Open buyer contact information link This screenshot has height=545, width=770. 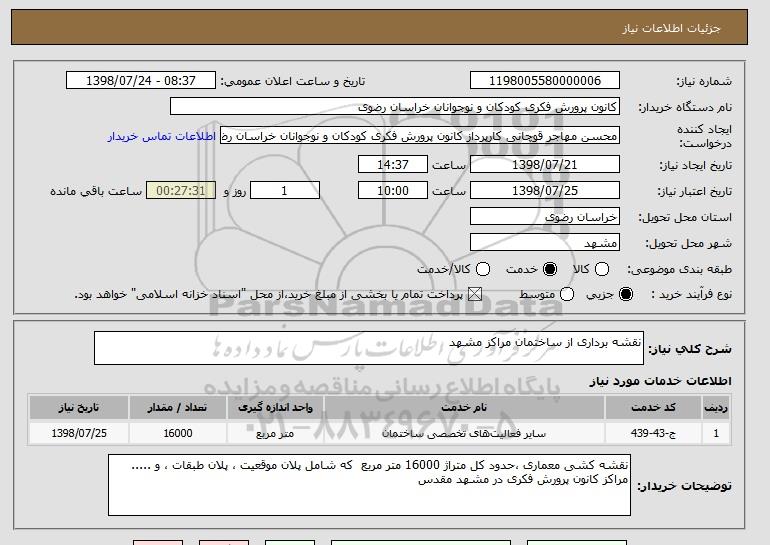(162, 136)
